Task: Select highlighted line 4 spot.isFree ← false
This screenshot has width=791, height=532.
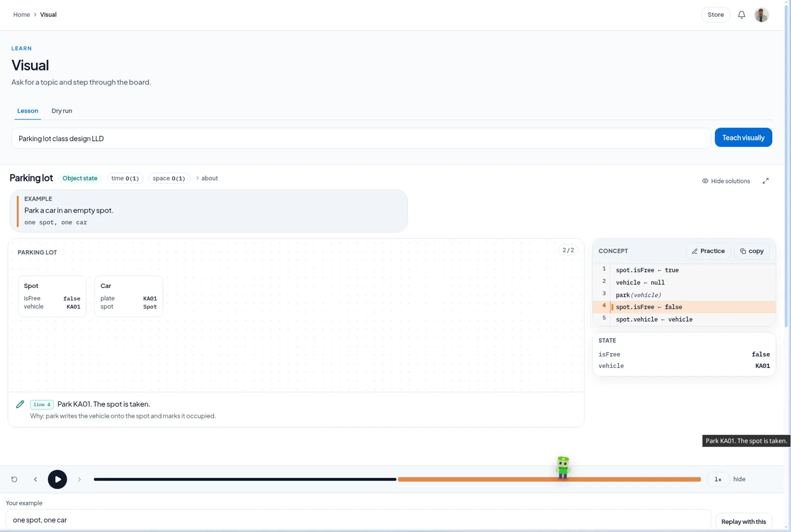Action: 684,307
